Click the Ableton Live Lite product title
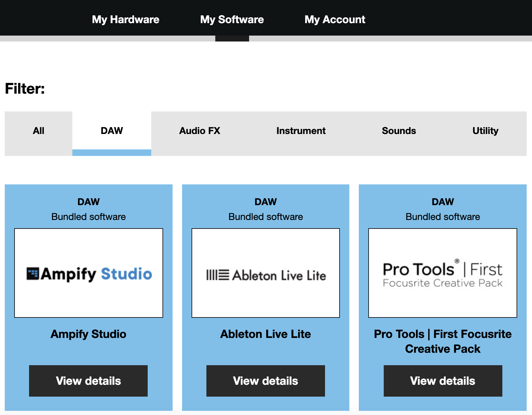Viewport: 532px width, 415px height. pyautogui.click(x=265, y=334)
